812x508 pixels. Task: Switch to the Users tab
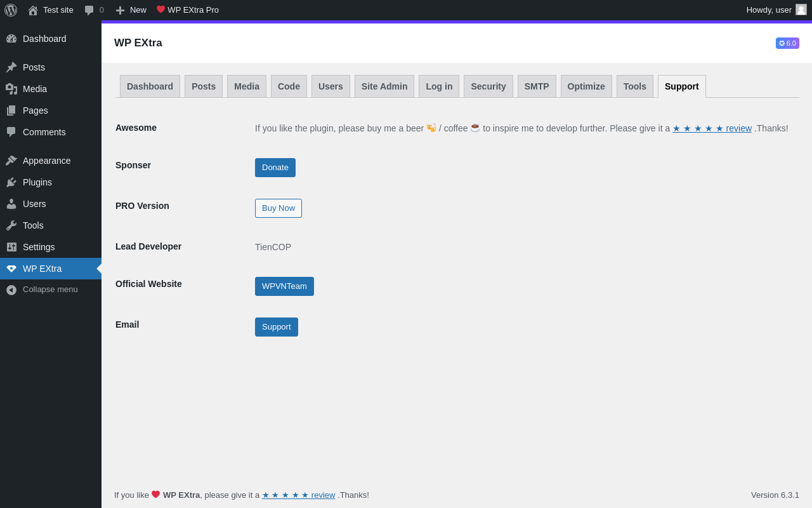pyautogui.click(x=331, y=86)
